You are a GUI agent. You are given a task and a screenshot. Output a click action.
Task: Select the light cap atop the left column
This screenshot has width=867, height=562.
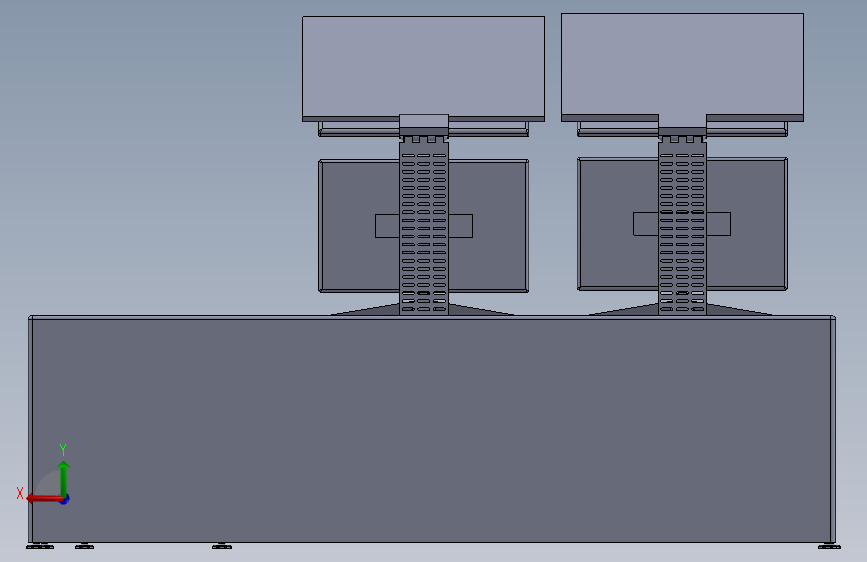424,121
